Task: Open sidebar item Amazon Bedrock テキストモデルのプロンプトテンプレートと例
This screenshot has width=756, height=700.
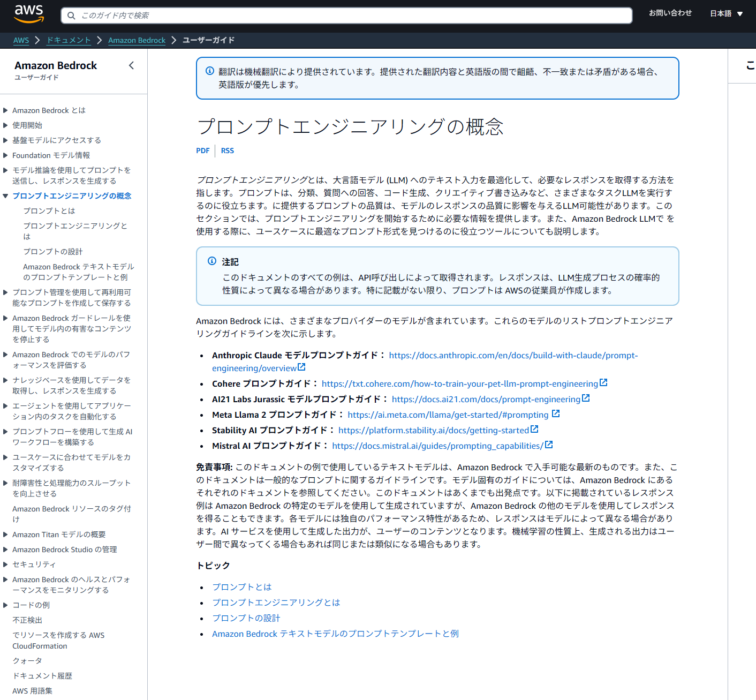Action: pos(79,272)
